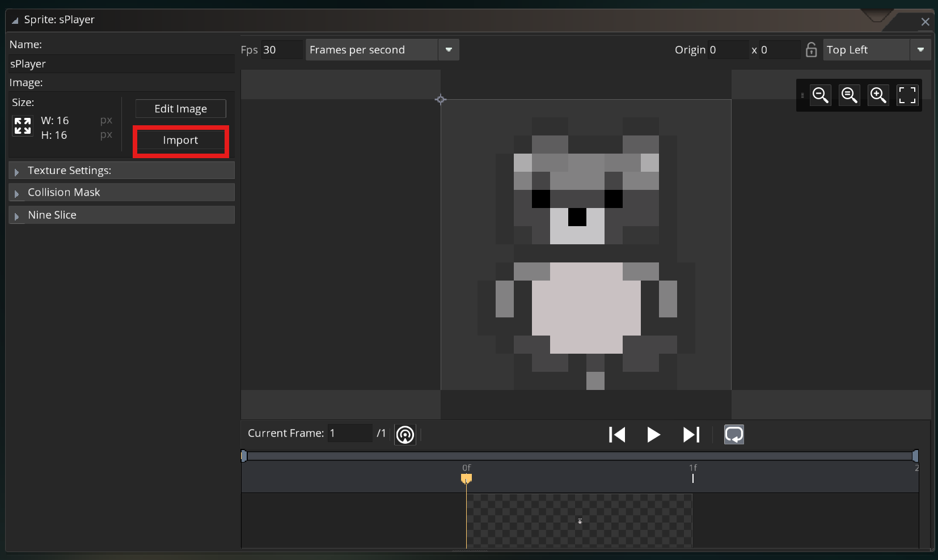Jump to the first frame
938x560 pixels.
616,435
